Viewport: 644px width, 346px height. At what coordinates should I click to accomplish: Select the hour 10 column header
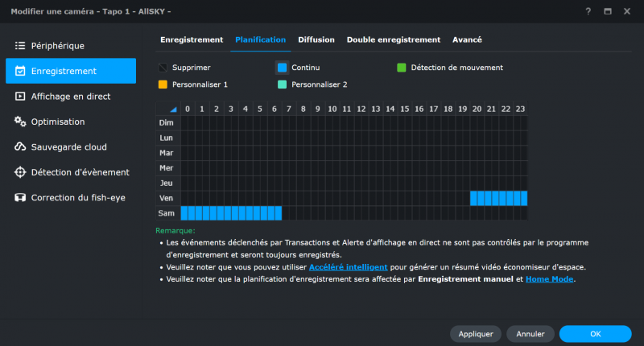pos(332,109)
